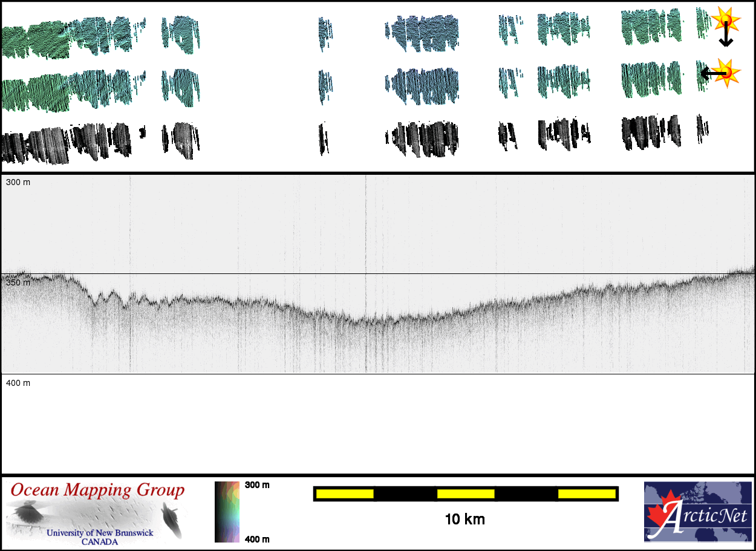Image resolution: width=756 pixels, height=551 pixels.
Task: Select the ArcticNet logo text
Action: pyautogui.click(x=706, y=517)
